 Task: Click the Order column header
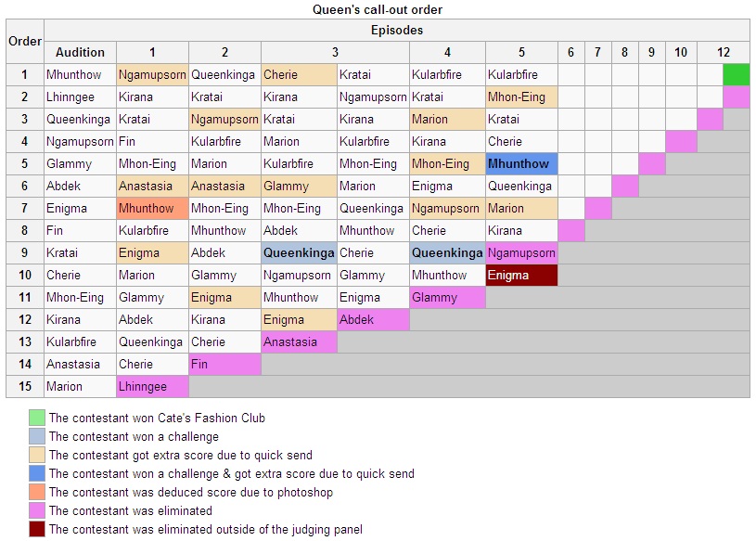25,41
